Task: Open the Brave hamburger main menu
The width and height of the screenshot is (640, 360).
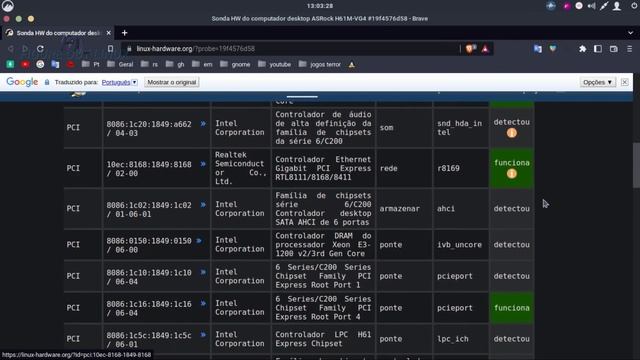Action: pos(630,49)
